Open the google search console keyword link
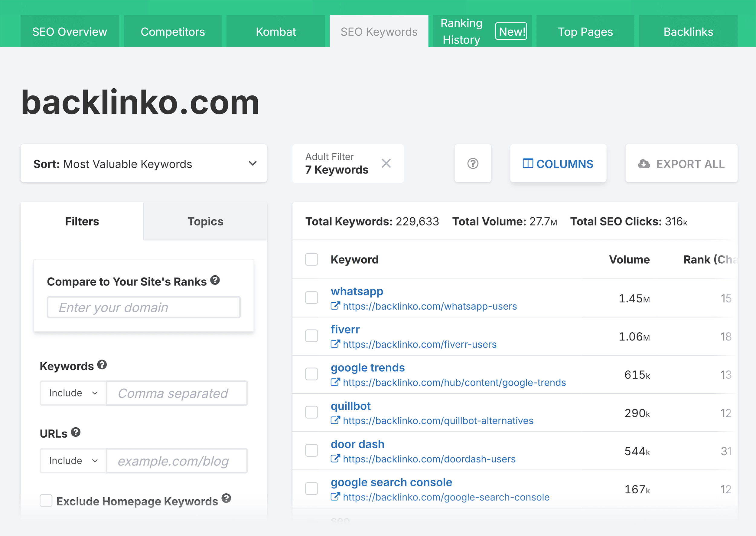756x536 pixels. pyautogui.click(x=391, y=482)
